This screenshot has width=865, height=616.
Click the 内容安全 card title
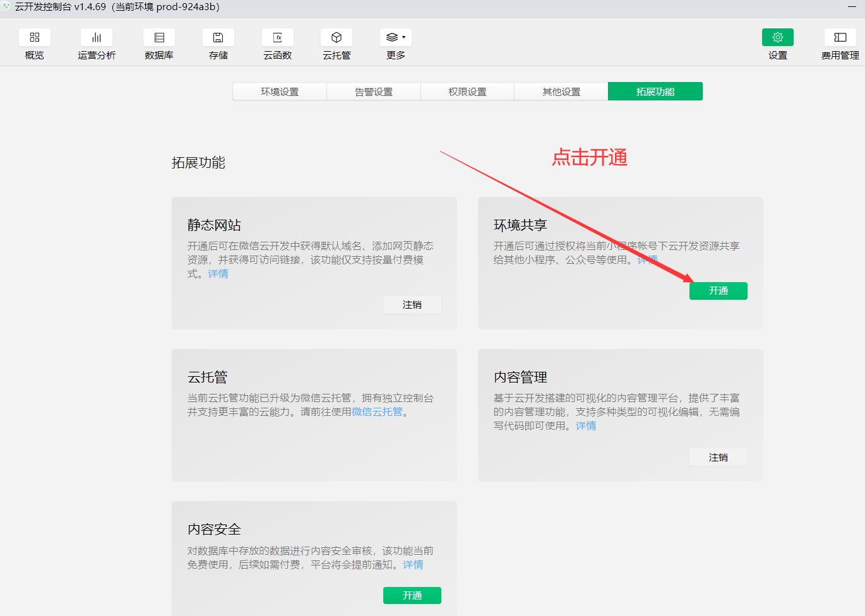[x=214, y=530]
